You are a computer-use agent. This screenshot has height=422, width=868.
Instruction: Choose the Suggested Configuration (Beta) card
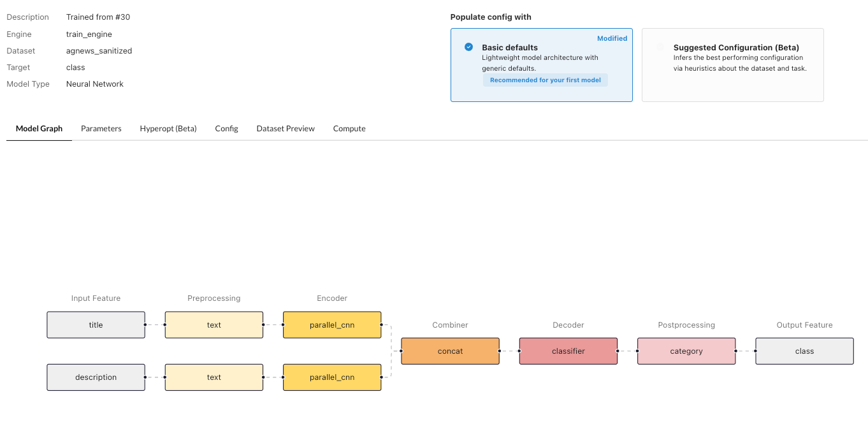732,65
